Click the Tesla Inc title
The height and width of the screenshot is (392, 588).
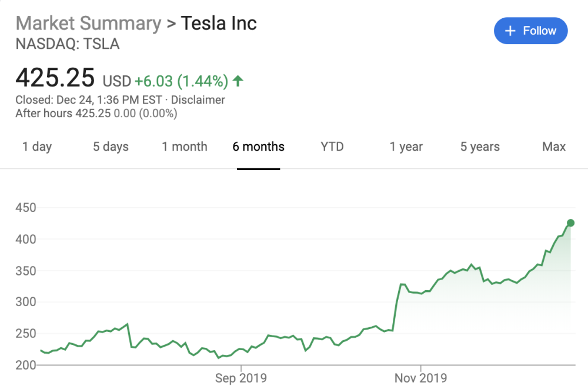(x=219, y=24)
